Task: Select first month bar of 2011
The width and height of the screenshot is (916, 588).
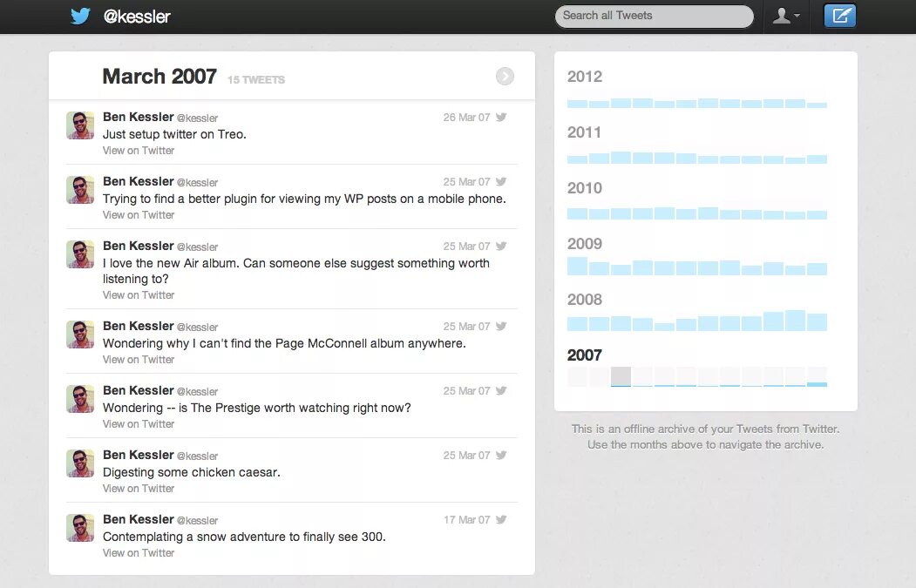Action: 577,159
